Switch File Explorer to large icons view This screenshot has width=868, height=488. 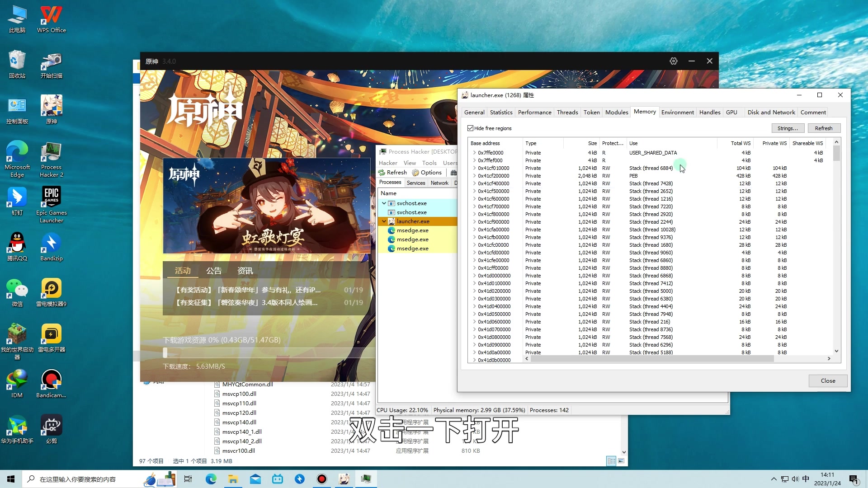(621, 461)
